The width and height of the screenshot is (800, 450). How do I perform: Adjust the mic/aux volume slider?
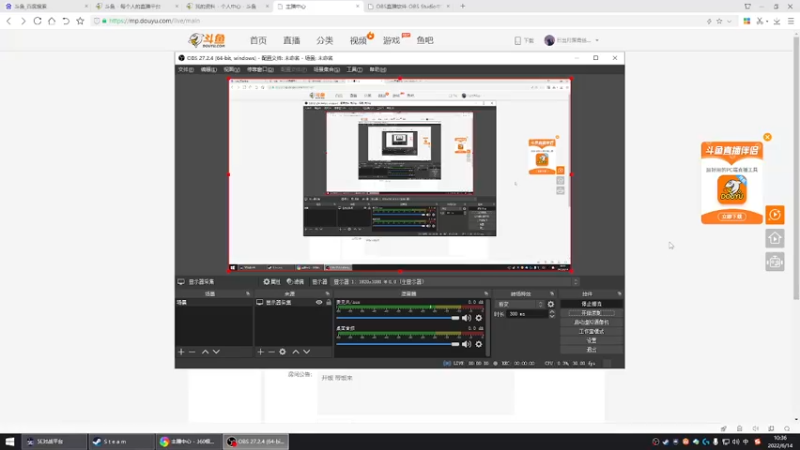[398, 318]
